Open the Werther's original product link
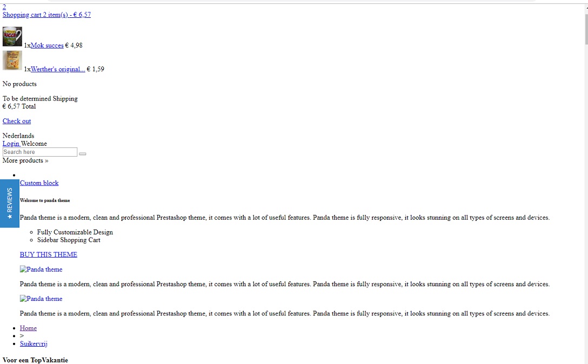Screen dimensions: 588x364 tap(58, 69)
